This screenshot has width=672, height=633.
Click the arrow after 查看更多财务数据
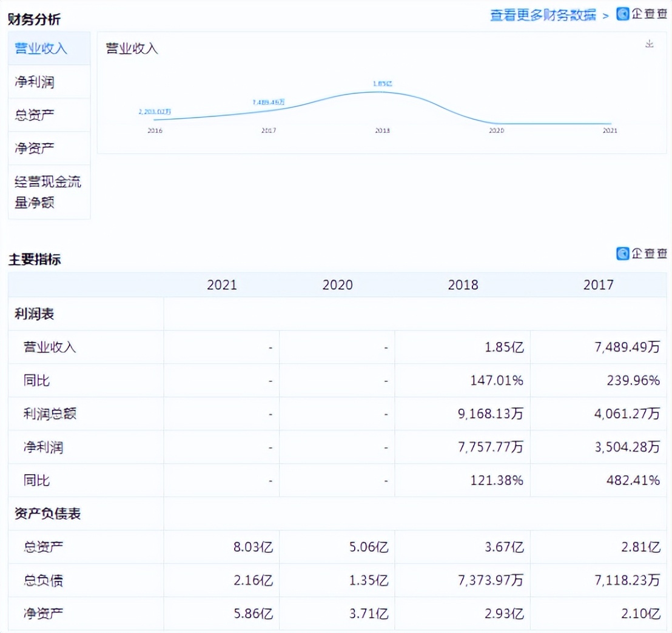click(x=605, y=15)
